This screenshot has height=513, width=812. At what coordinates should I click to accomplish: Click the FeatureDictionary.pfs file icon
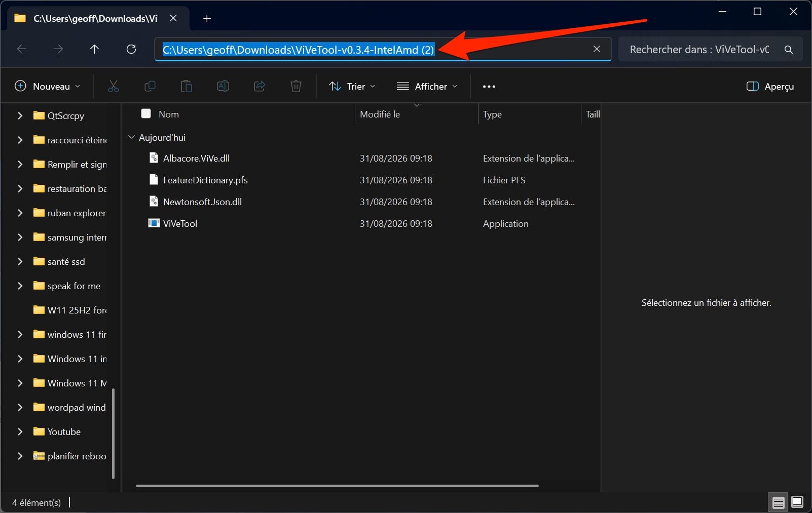pyautogui.click(x=154, y=180)
